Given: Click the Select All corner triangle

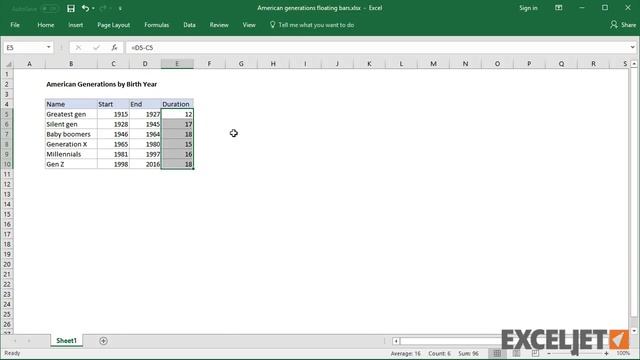Looking at the screenshot, I should (8, 64).
